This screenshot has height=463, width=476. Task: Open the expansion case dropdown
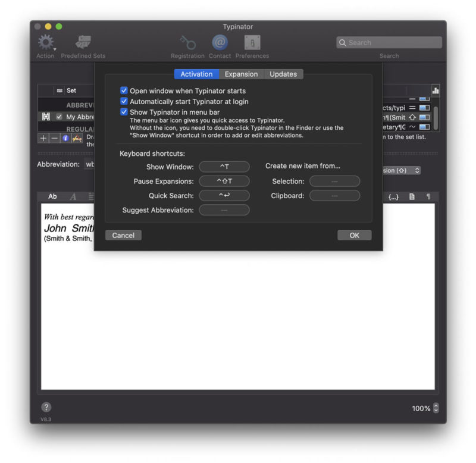click(x=402, y=170)
